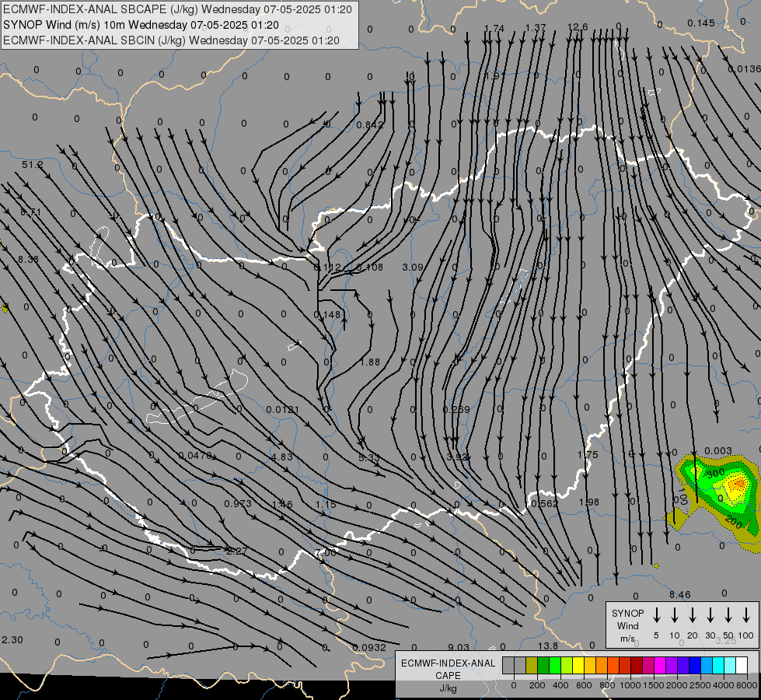This screenshot has height=700, width=761.
Task: Click the 5.33 value on the map
Action: pyautogui.click(x=369, y=457)
